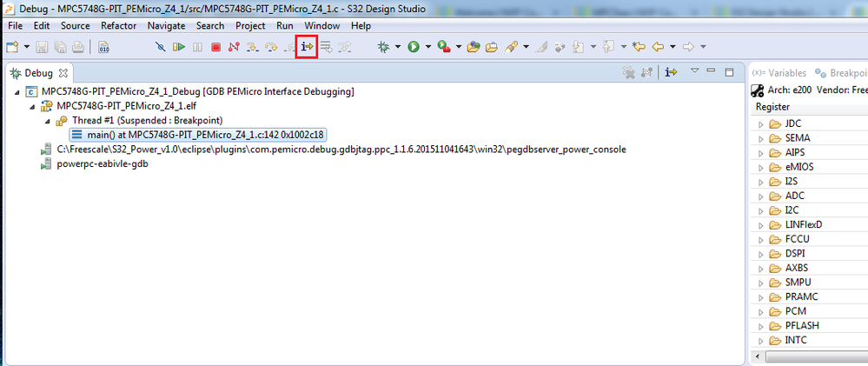Click the Step Over icon
Screen dimensions: 868x366
271,47
